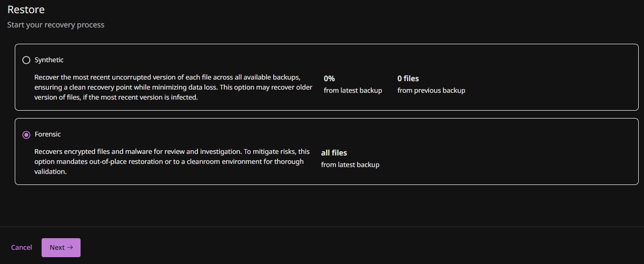Click the Cancel link

pos(22,248)
